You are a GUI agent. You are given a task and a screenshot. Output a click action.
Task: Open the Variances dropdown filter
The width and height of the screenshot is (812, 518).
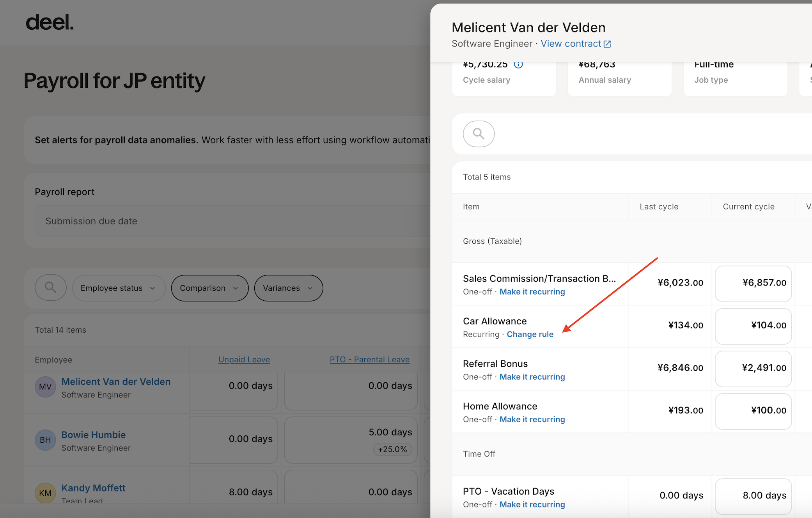coord(288,288)
